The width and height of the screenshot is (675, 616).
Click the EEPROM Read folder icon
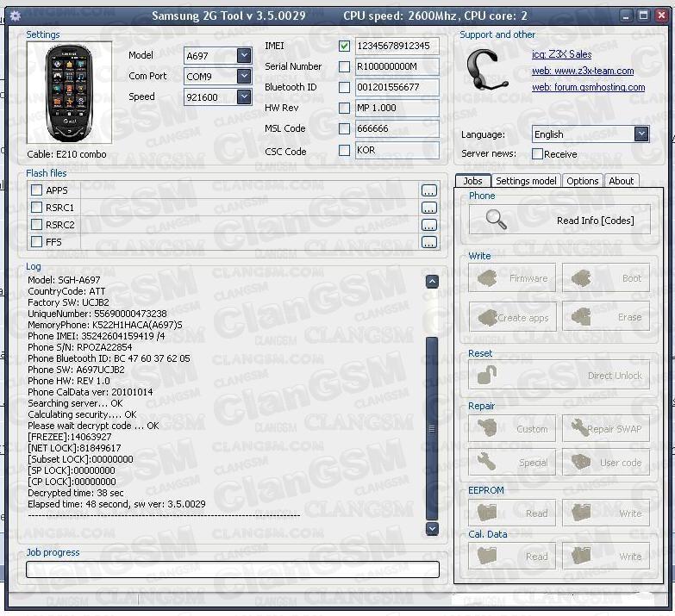click(x=487, y=513)
